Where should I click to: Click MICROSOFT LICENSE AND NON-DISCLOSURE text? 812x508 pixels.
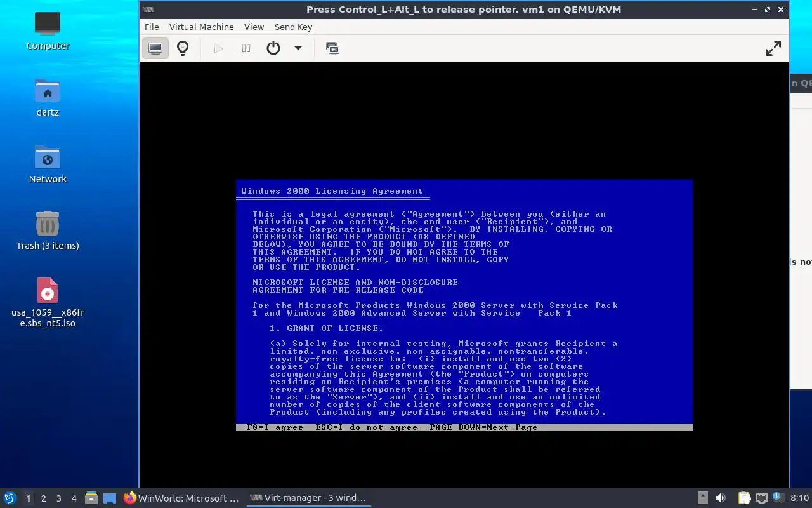[x=355, y=283]
